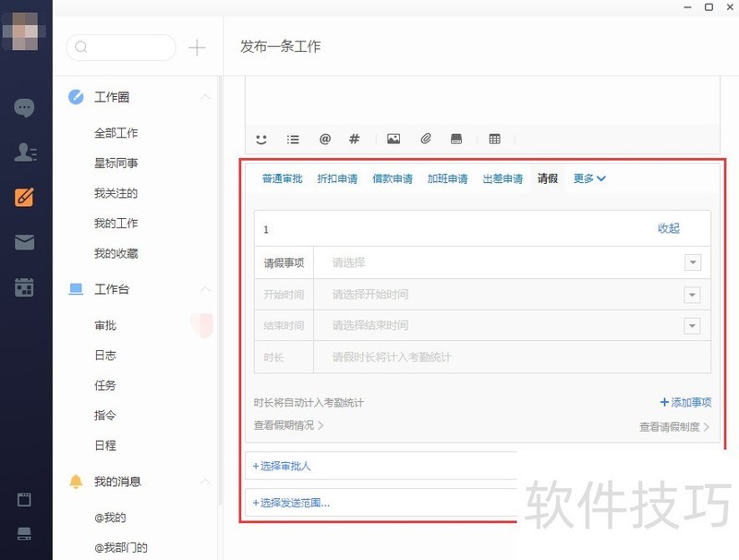Switch to the 借款申请 tab
The width and height of the screenshot is (739, 560).
point(393,179)
